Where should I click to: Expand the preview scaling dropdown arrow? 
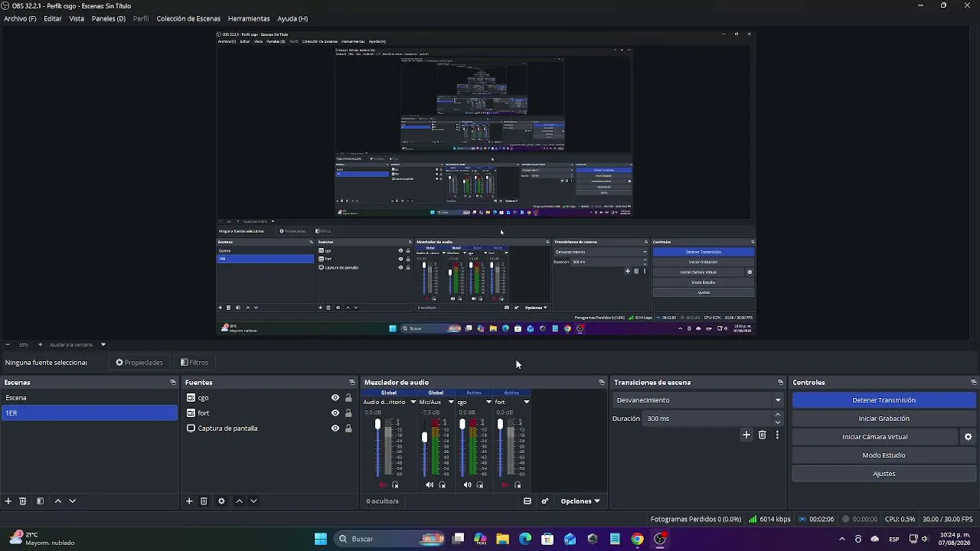coord(103,344)
